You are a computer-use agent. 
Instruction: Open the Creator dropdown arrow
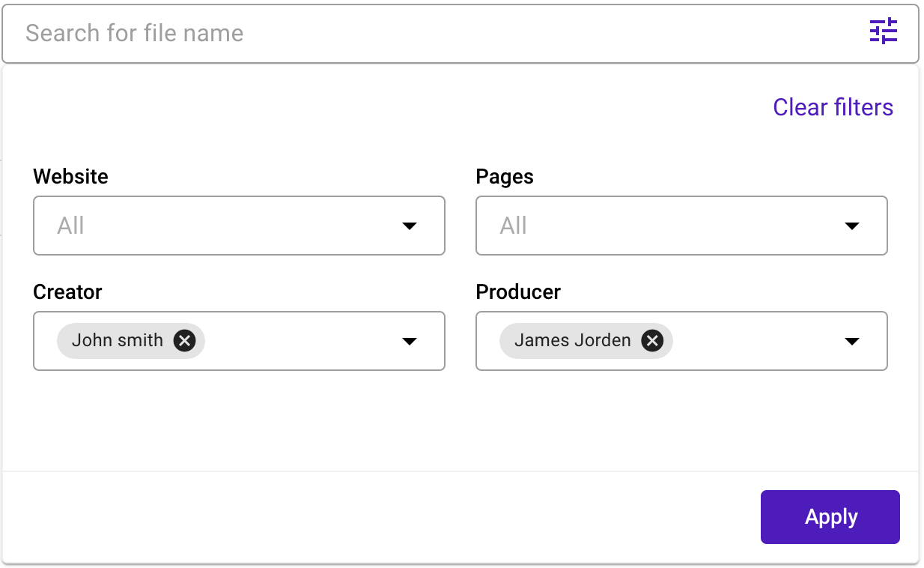tap(410, 341)
